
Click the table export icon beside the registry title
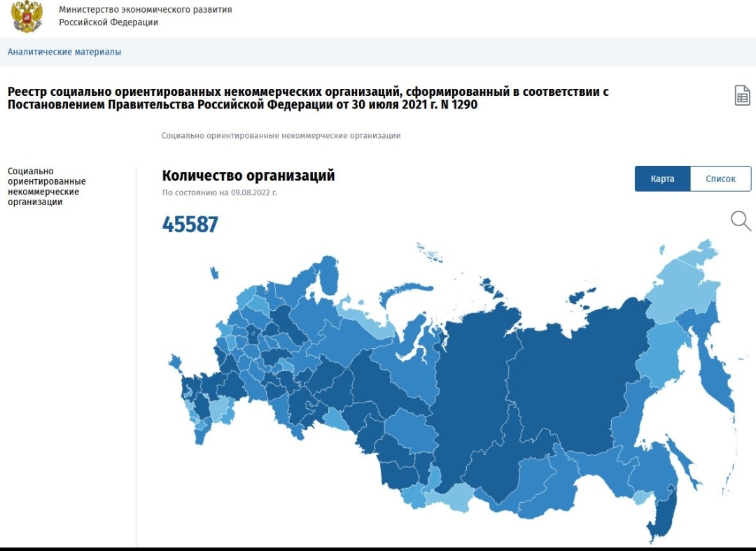[742, 95]
